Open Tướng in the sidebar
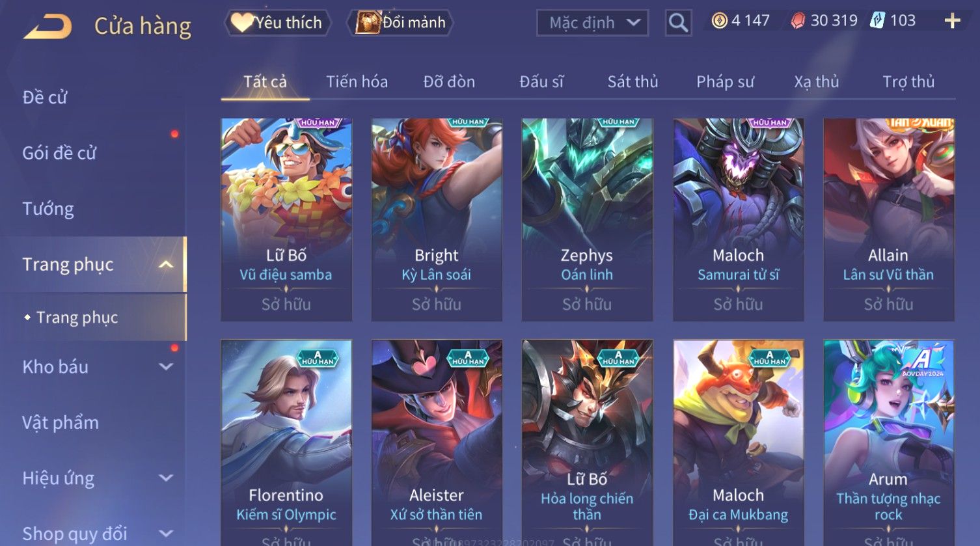 tap(48, 209)
